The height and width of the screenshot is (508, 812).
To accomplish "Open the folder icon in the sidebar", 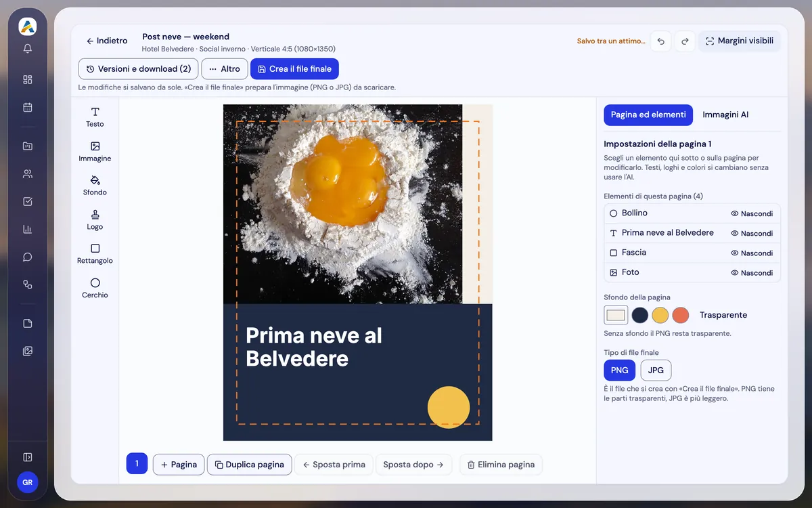I will [28, 146].
